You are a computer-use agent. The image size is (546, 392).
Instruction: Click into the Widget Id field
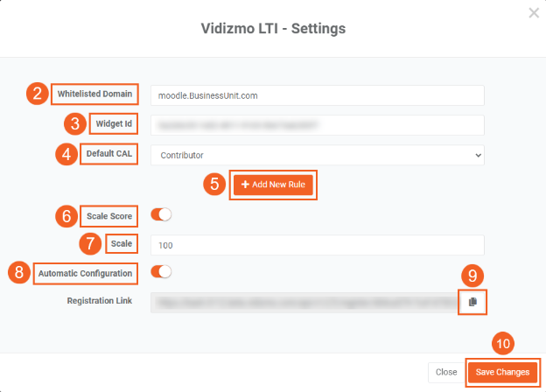pyautogui.click(x=317, y=125)
